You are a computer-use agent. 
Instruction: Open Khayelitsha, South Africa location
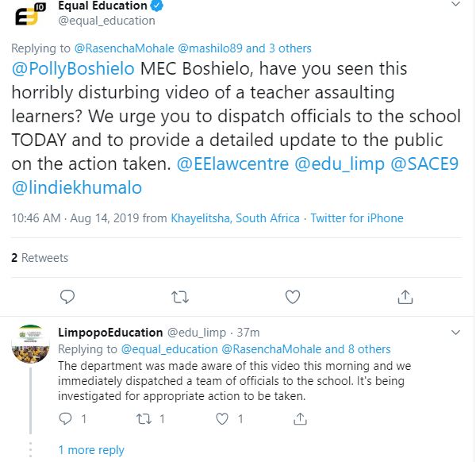[235, 218]
